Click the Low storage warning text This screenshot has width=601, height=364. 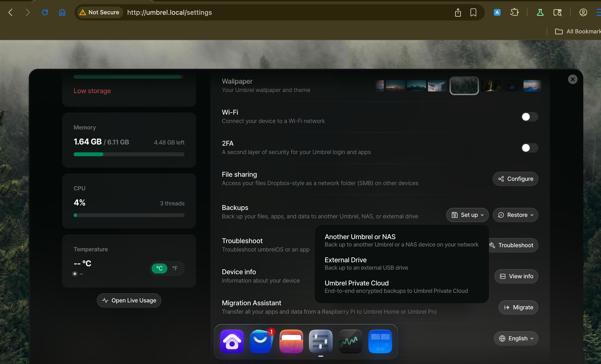point(92,91)
